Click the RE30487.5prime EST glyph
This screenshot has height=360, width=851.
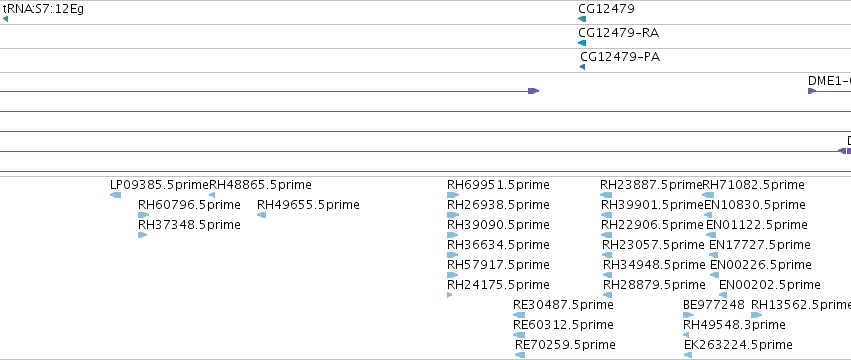[519, 315]
